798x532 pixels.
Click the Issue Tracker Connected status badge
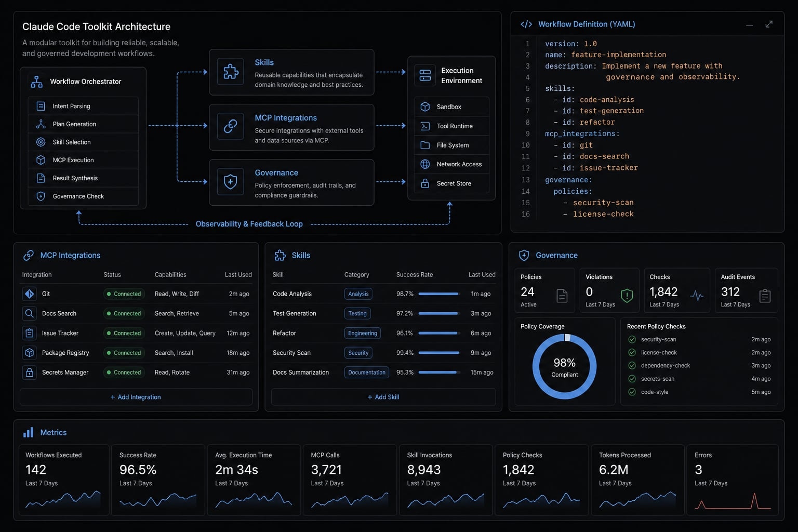(x=124, y=334)
